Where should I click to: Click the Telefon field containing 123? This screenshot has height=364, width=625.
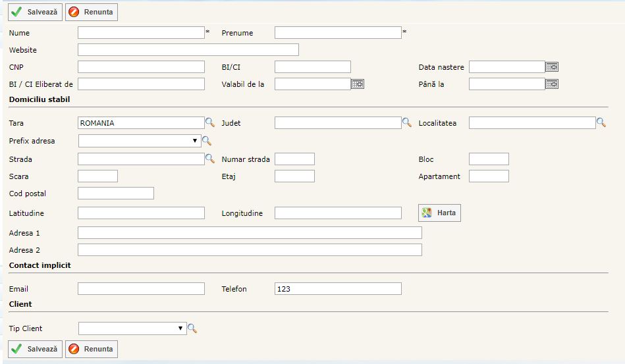click(337, 289)
